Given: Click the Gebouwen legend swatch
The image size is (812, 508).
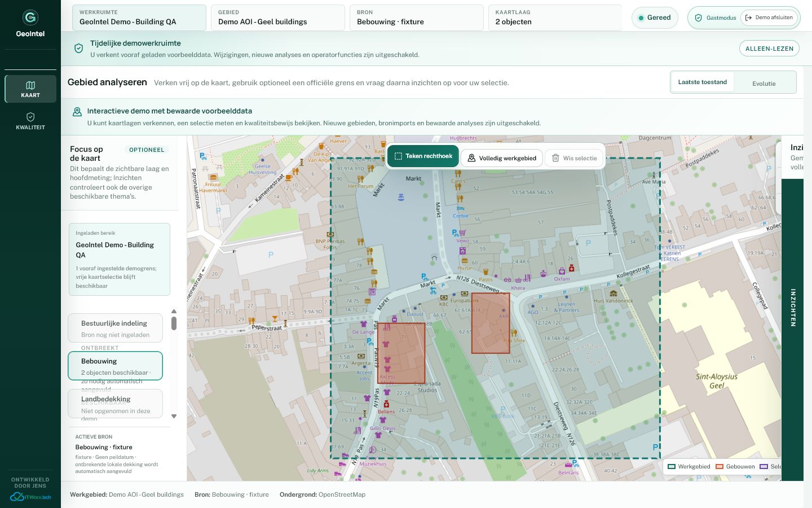Looking at the screenshot, I should click(x=720, y=467).
